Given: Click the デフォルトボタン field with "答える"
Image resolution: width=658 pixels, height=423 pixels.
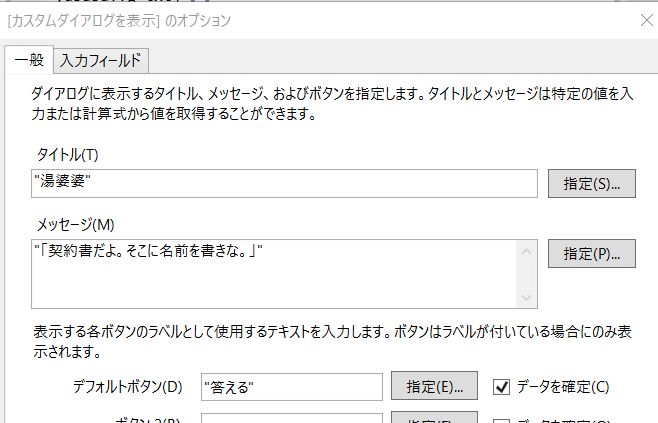Looking at the screenshot, I should click(x=292, y=387).
